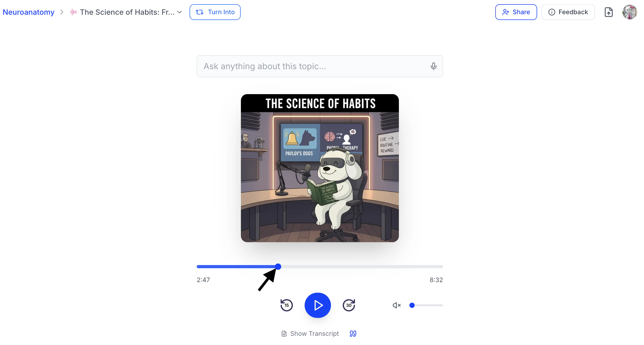
Task: Click the Ask anything input field
Action: [313, 66]
